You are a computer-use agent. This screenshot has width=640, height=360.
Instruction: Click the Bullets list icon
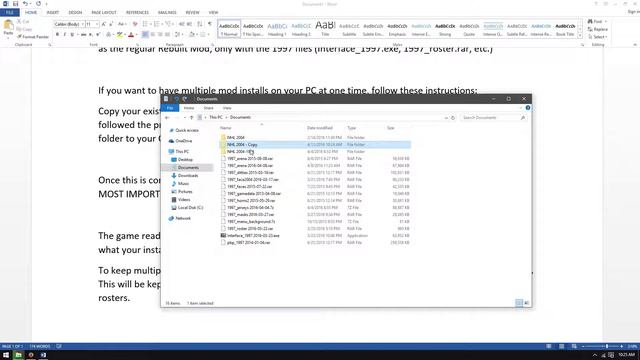[x=145, y=24]
